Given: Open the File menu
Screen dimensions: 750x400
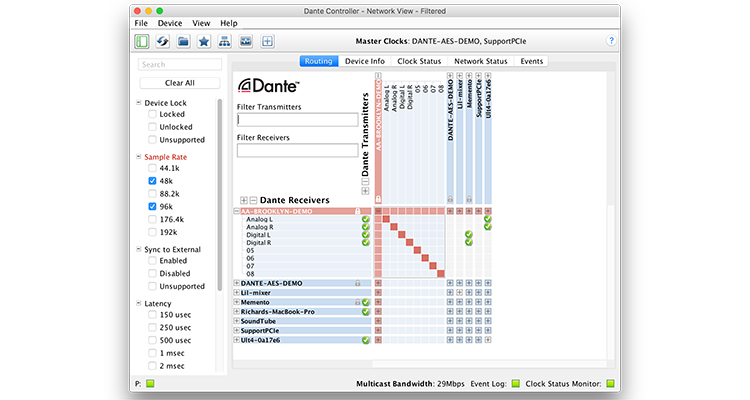Looking at the screenshot, I should tap(141, 23).
